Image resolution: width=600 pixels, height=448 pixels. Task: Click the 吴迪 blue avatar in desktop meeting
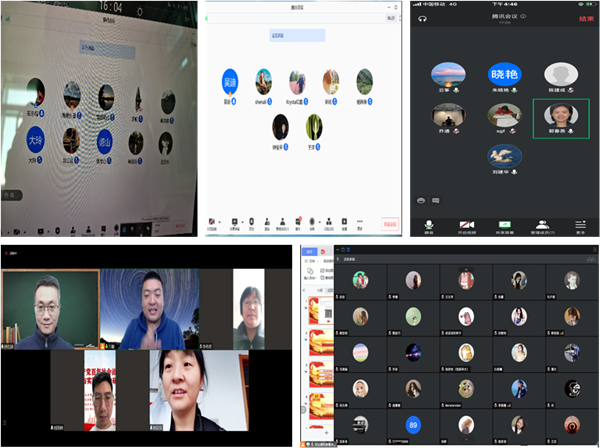231,82
